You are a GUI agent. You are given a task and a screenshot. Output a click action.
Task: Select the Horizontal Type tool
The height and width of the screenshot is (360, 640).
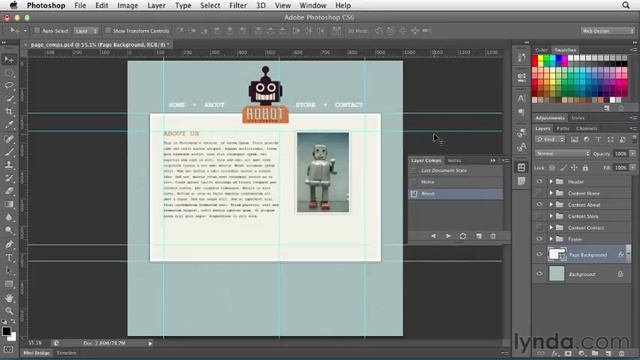point(9,258)
